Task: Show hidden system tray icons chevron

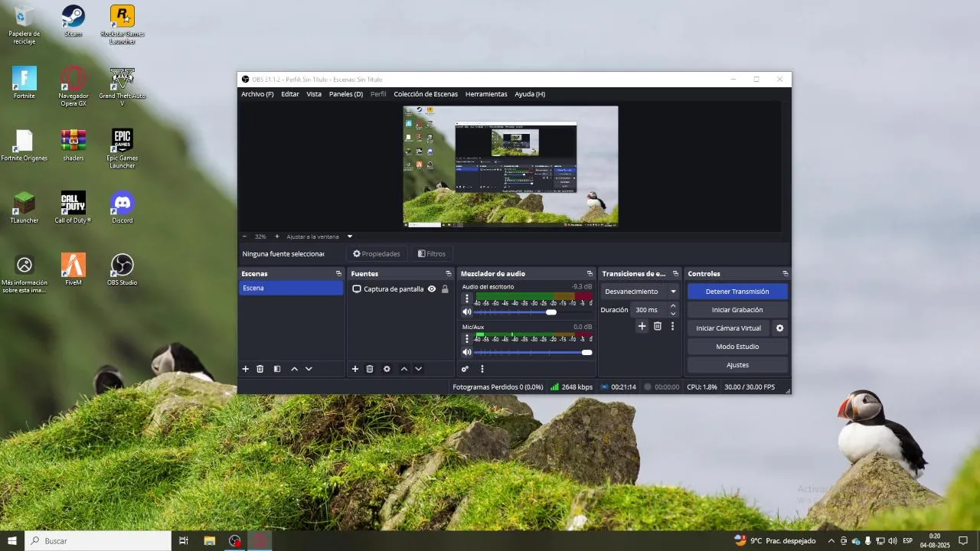Action: [x=831, y=540]
